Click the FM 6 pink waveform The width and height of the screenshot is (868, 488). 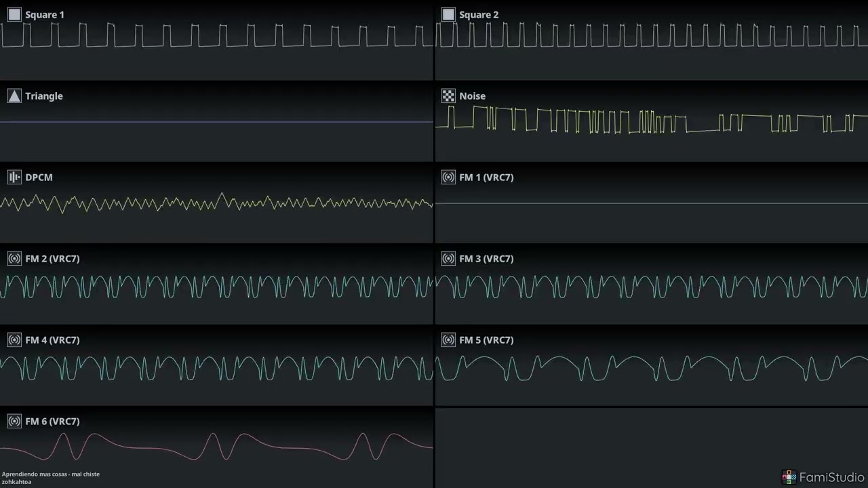(x=217, y=446)
